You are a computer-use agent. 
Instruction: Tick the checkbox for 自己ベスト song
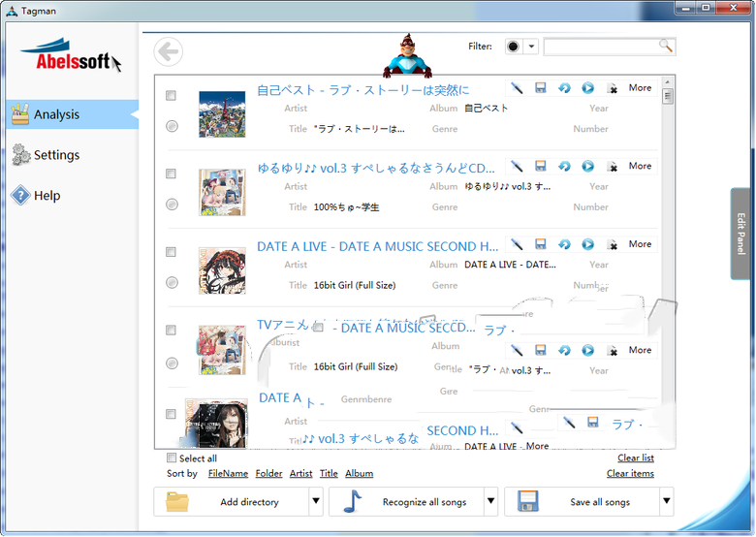[171, 95]
